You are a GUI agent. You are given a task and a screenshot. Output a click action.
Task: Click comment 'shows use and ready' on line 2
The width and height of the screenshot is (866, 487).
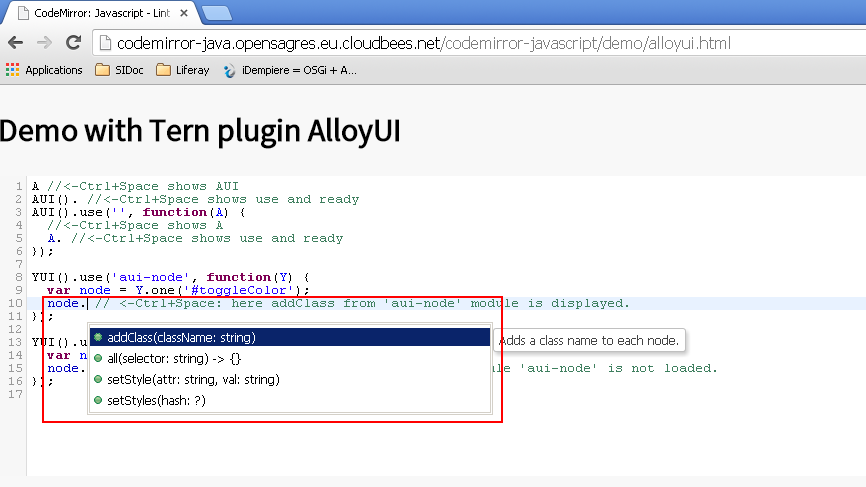tap(283, 199)
